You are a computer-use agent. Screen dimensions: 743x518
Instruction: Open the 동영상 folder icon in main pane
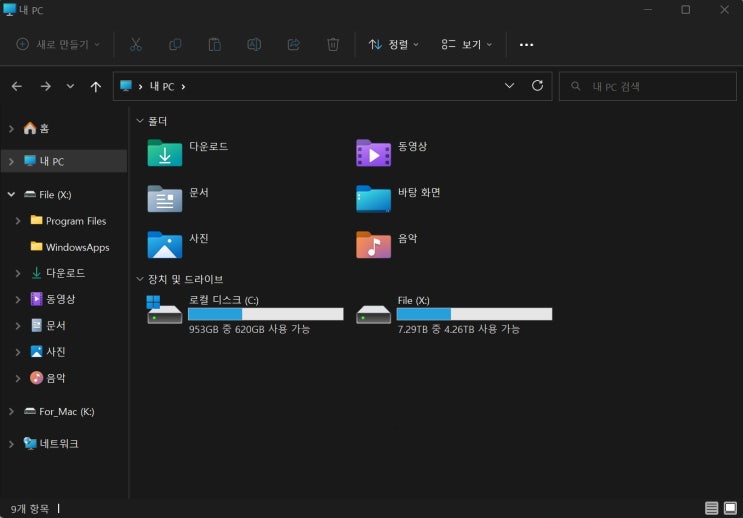pos(373,153)
